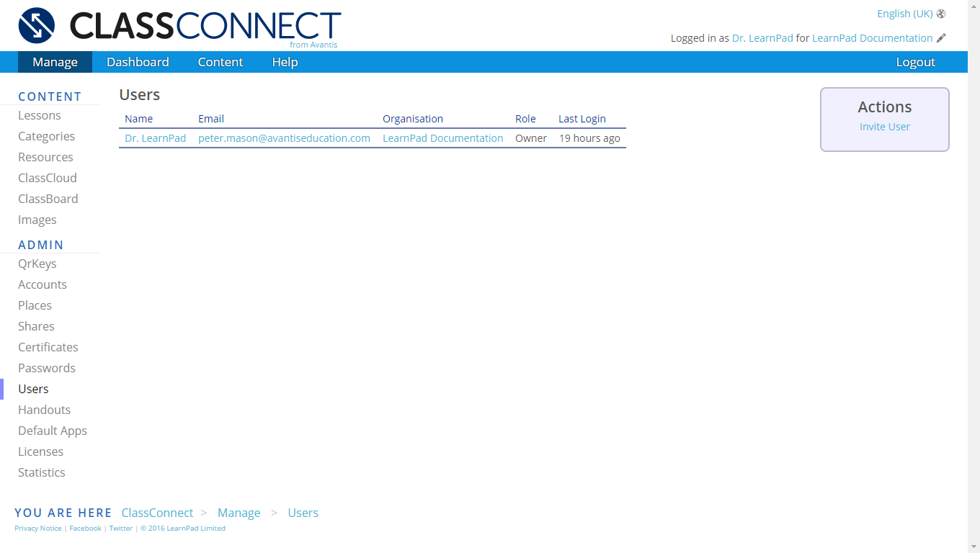Click the ClassConnect logo icon
Image resolution: width=980 pixels, height=553 pixels.
[x=37, y=25]
